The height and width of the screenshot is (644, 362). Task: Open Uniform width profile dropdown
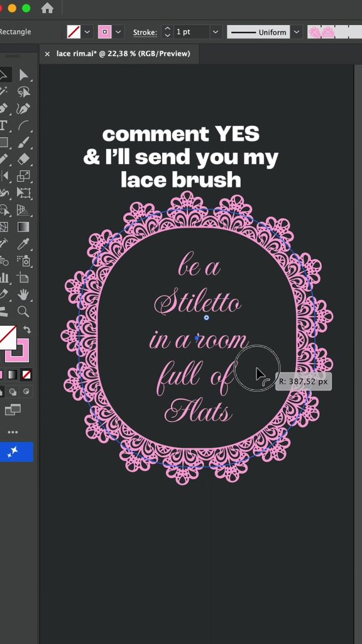pyautogui.click(x=297, y=31)
